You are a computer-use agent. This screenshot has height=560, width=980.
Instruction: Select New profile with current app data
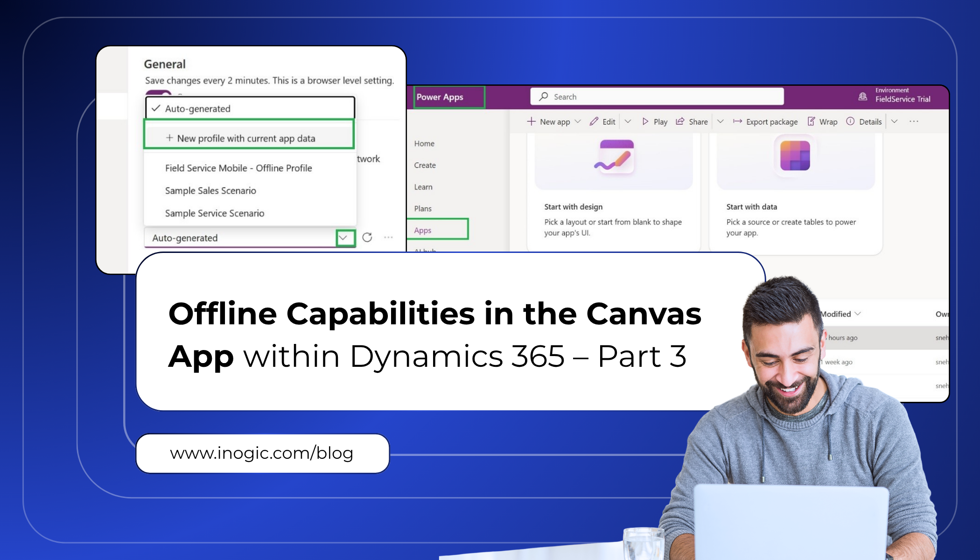(246, 139)
